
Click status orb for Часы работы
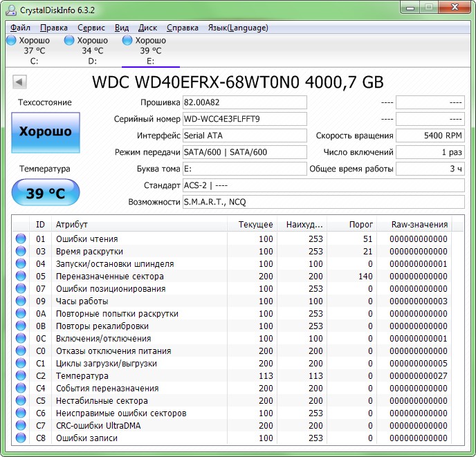[x=21, y=301]
